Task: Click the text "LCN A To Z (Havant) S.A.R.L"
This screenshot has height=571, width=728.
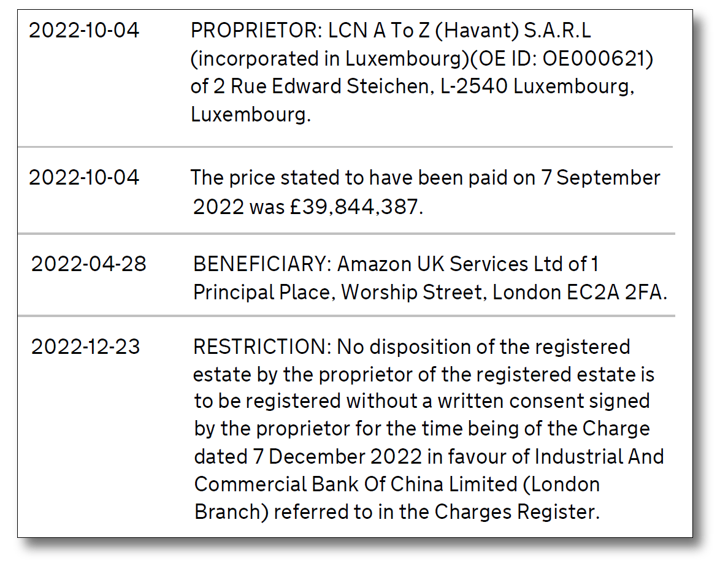Action: (460, 31)
